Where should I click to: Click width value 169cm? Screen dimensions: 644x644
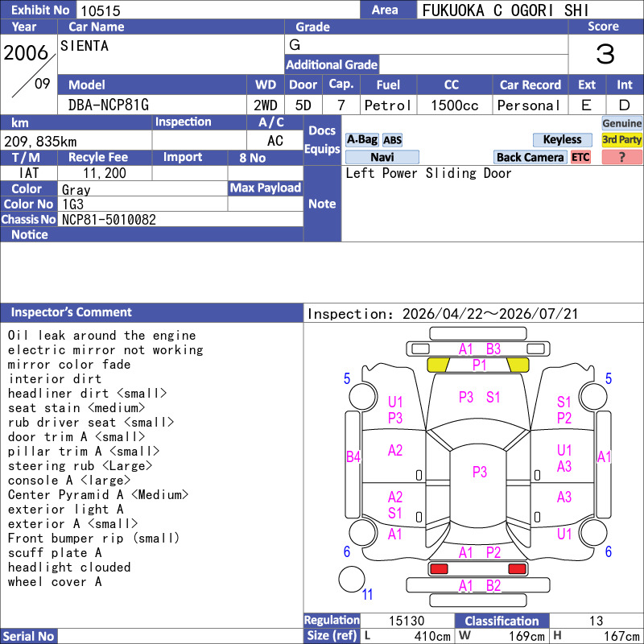pyautogui.click(x=526, y=636)
